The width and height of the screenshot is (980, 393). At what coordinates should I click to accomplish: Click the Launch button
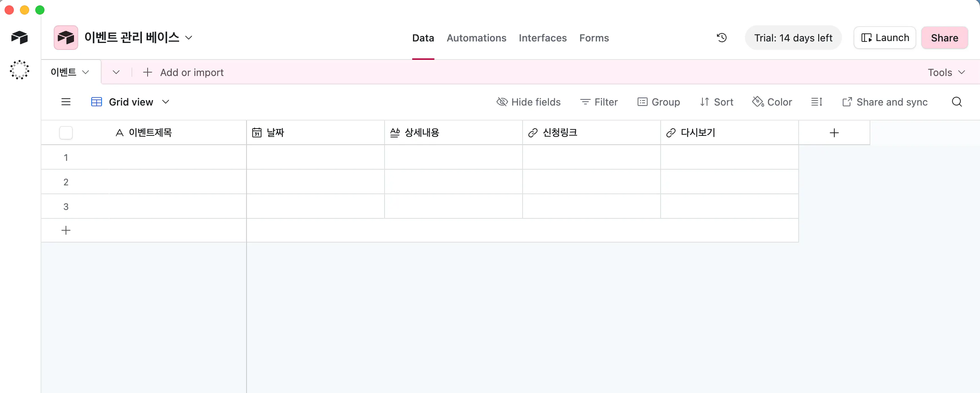coord(885,38)
